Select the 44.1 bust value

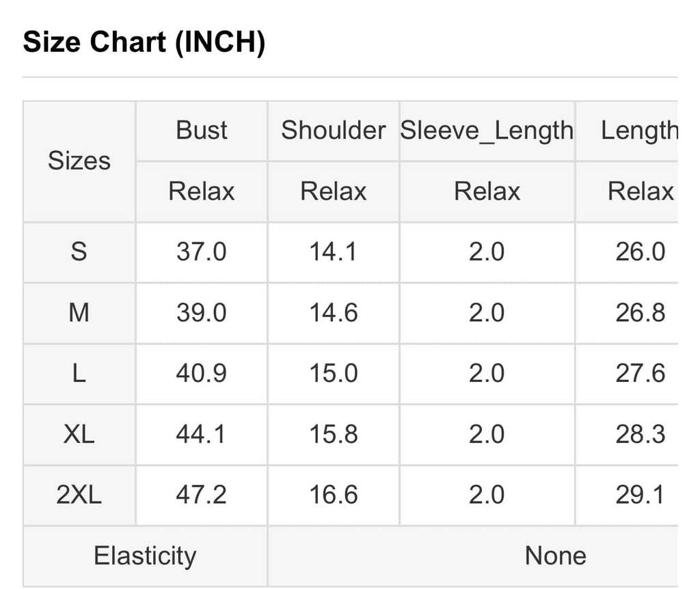point(202,434)
